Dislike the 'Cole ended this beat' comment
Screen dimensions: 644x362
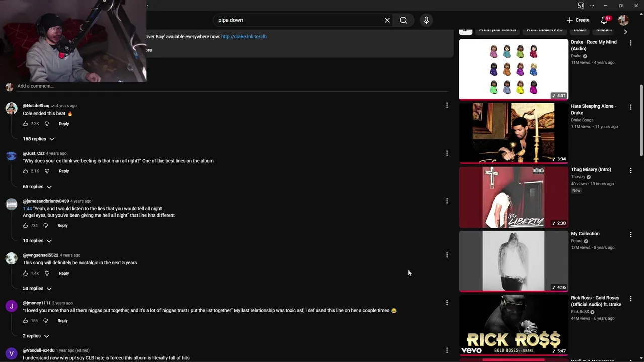(x=47, y=124)
